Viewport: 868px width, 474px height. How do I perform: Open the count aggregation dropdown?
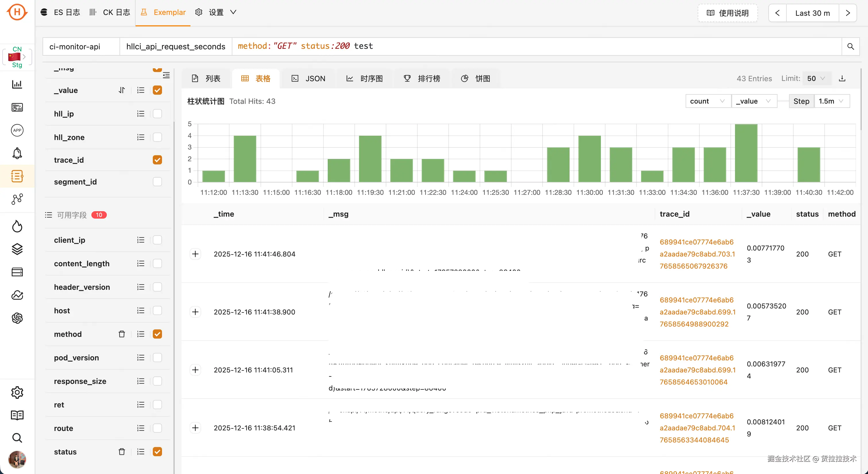point(707,101)
